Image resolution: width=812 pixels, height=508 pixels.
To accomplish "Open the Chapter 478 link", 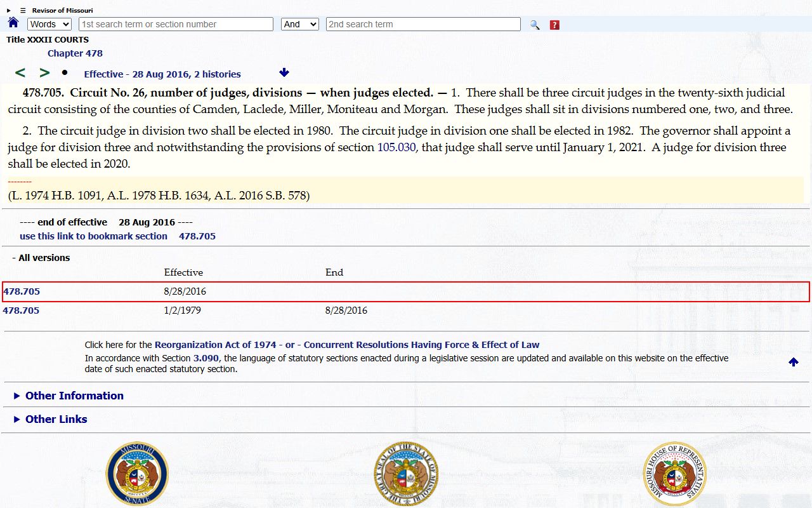I will [x=75, y=53].
